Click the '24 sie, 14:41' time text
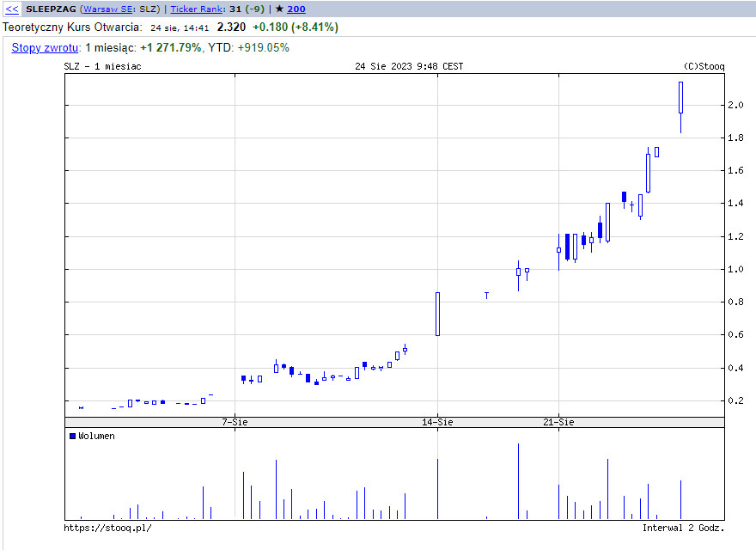The image size is (756, 550). (180, 28)
